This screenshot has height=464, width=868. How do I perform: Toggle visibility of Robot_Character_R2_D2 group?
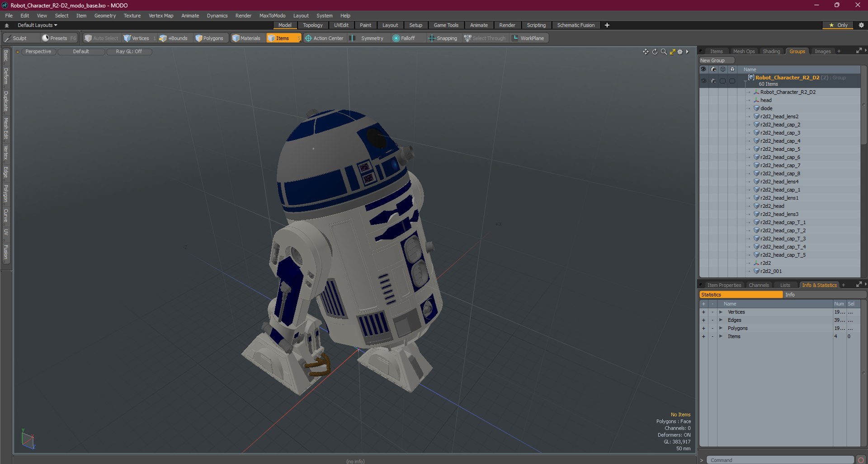pyautogui.click(x=703, y=81)
